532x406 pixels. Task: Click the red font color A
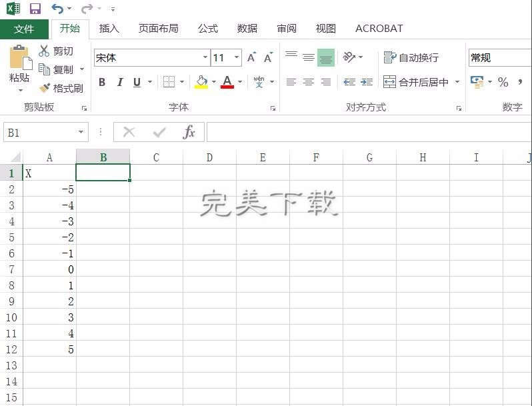point(227,82)
